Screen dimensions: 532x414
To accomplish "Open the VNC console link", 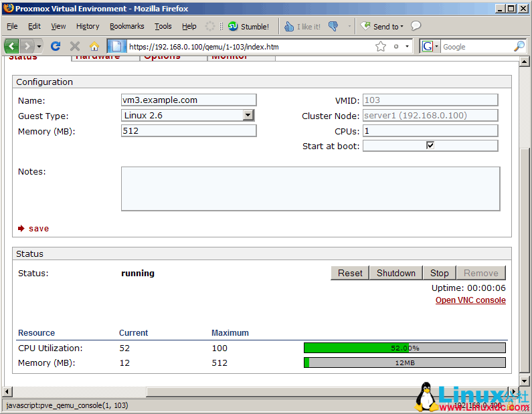I will (470, 300).
